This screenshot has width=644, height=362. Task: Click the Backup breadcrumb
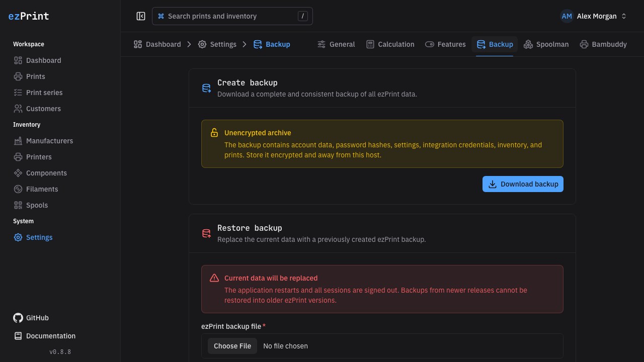(272, 44)
